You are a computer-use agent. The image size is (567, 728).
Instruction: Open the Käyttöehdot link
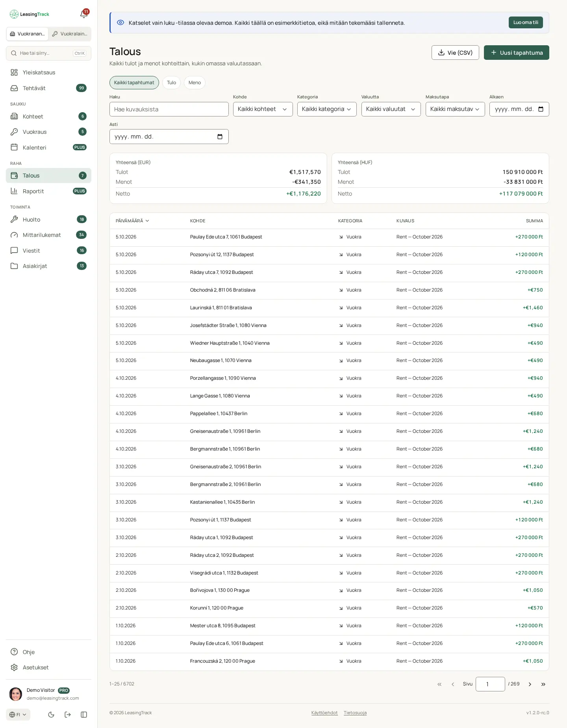coord(324,713)
